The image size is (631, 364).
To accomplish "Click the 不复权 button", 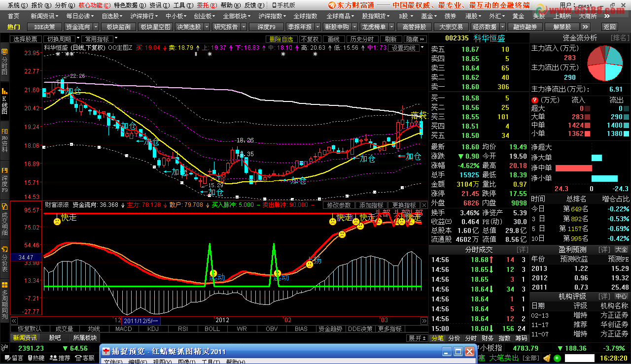I will [x=310, y=39].
